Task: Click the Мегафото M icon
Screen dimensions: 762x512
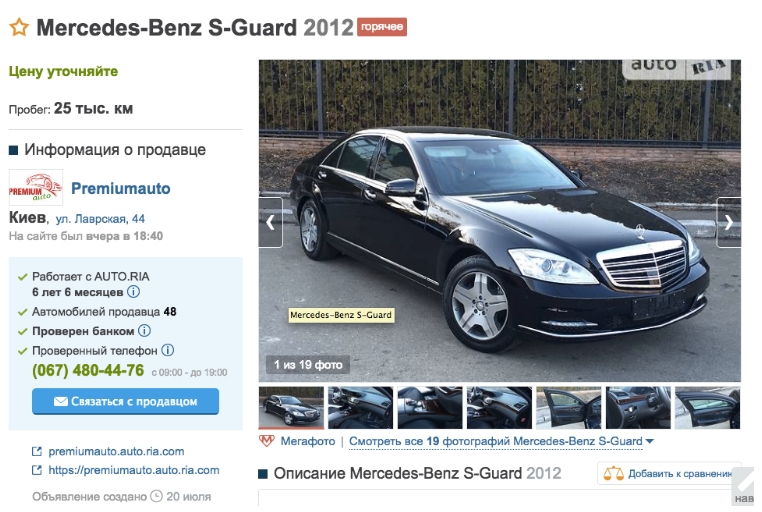Action: point(267,441)
